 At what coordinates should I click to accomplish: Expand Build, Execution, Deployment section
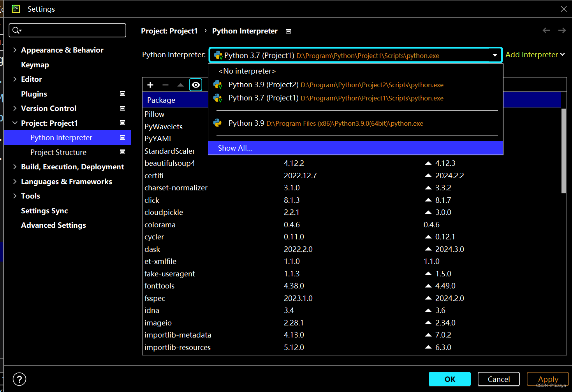tap(15, 167)
